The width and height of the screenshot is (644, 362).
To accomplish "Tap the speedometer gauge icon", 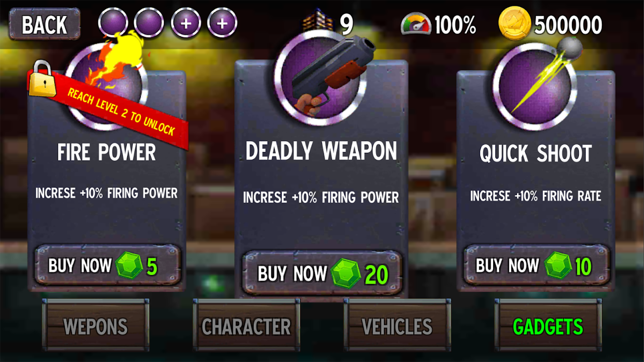I will click(416, 25).
